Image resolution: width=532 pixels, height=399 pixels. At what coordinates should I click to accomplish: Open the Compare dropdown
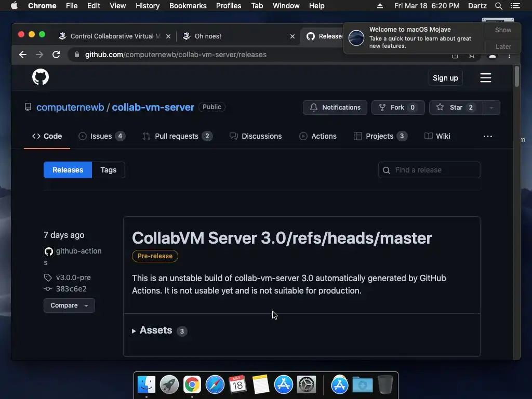[x=69, y=305]
